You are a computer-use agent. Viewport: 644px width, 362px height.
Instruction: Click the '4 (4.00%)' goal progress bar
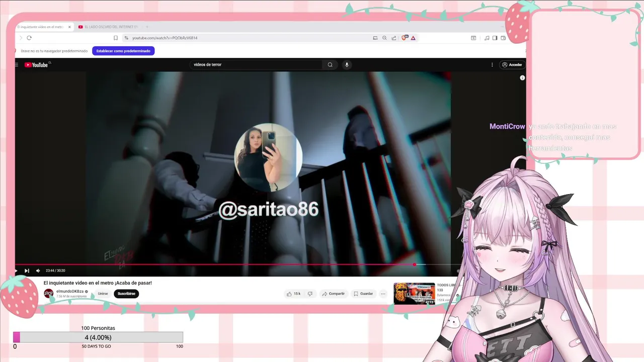pyautogui.click(x=98, y=337)
